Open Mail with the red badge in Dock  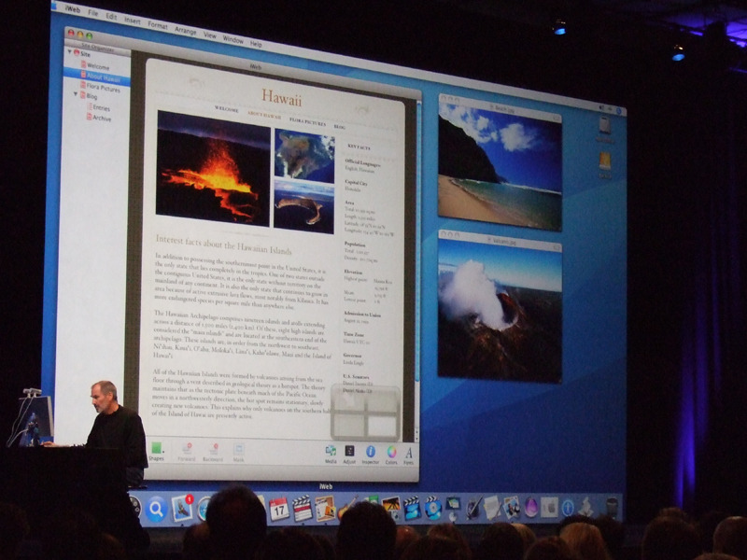tap(182, 508)
